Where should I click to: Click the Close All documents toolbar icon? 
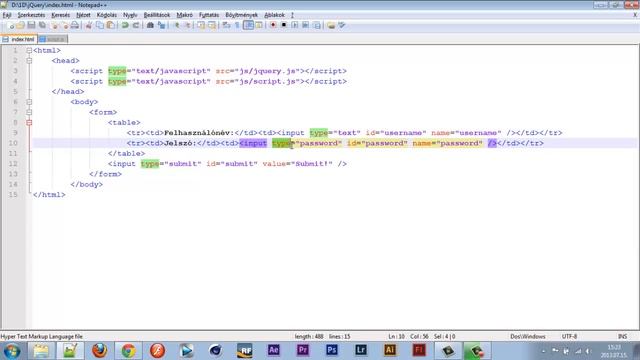[64, 25]
